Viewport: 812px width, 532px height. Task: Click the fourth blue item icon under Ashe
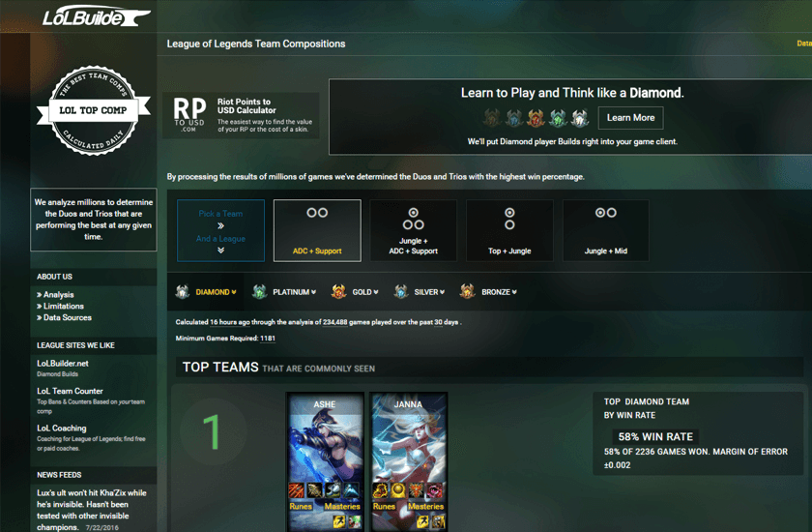coord(351,490)
